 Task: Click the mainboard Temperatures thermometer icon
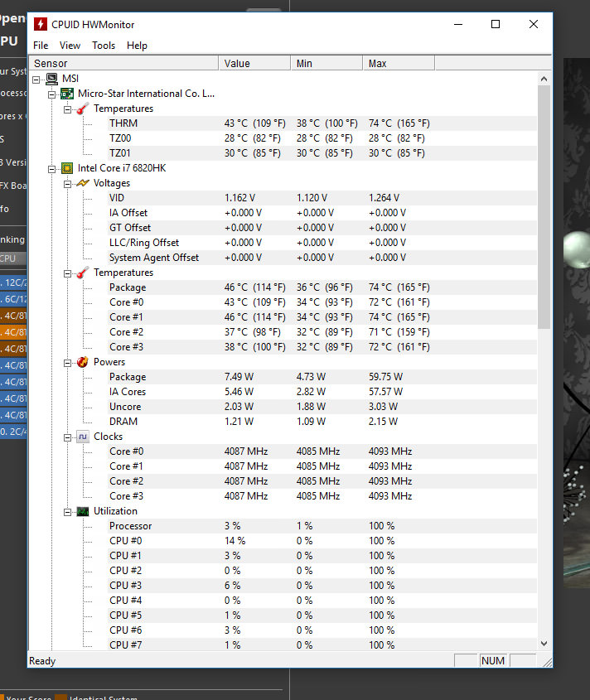(x=83, y=109)
